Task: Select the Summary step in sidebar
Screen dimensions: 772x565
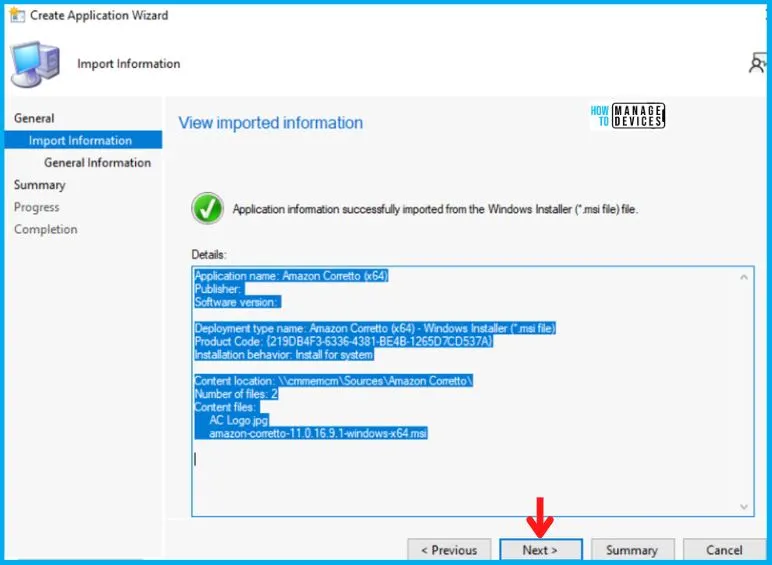Action: coord(39,185)
